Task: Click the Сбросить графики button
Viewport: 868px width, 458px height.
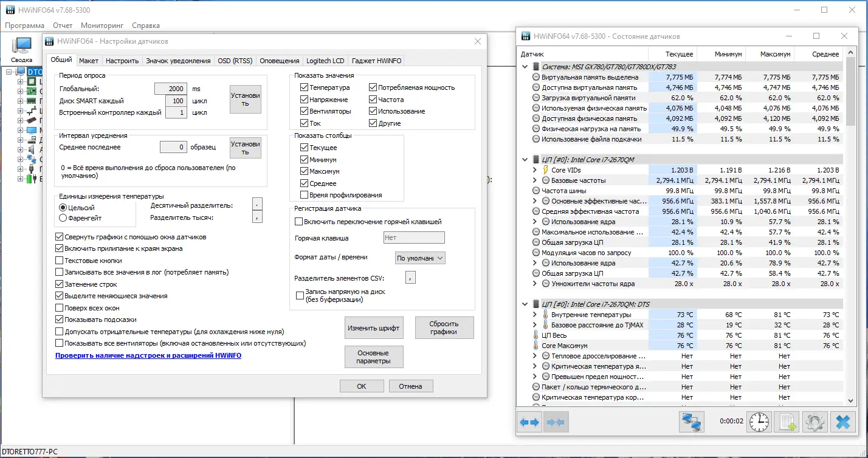Action: (444, 328)
